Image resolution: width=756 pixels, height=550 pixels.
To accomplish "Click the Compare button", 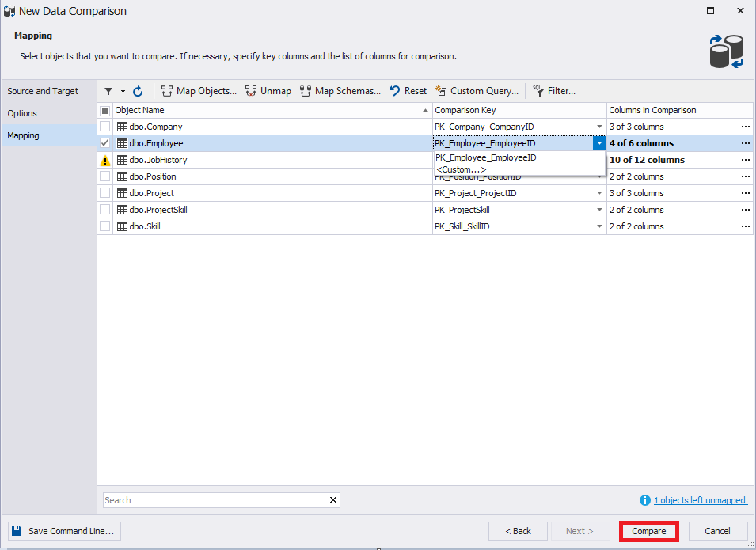I will 649,531.
